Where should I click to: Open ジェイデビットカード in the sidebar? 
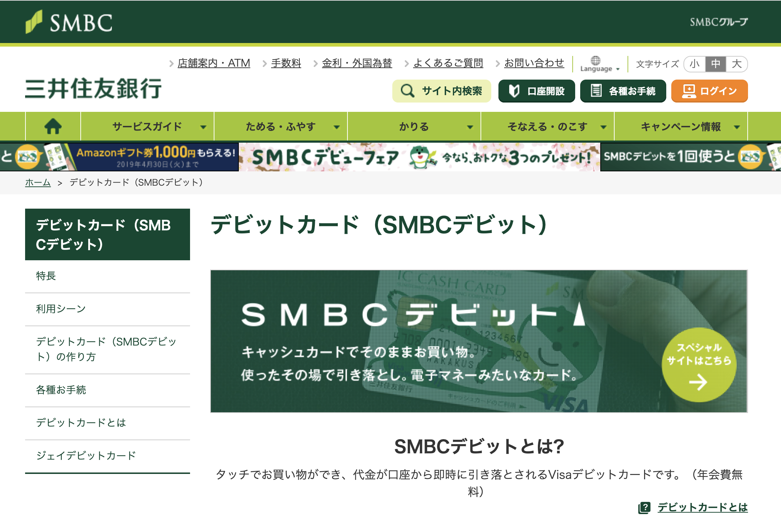[x=108, y=456]
